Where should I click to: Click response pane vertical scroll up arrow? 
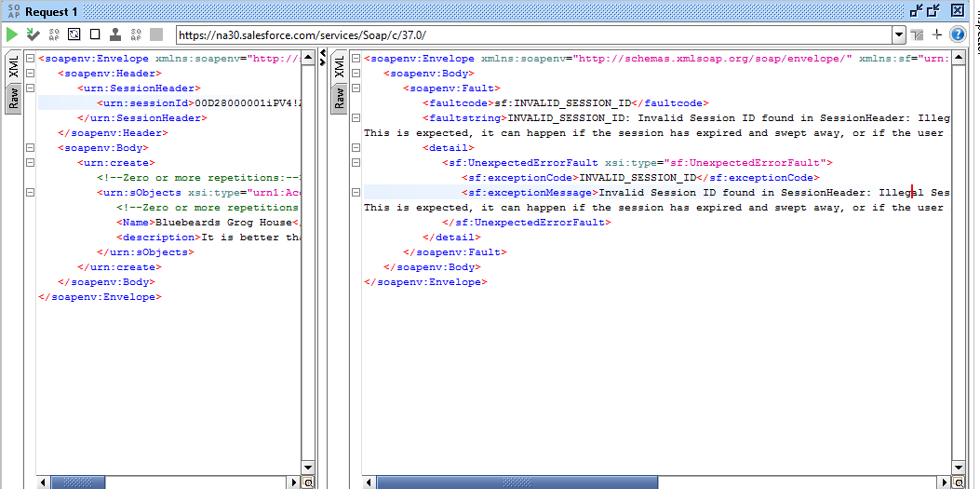pyautogui.click(x=957, y=56)
